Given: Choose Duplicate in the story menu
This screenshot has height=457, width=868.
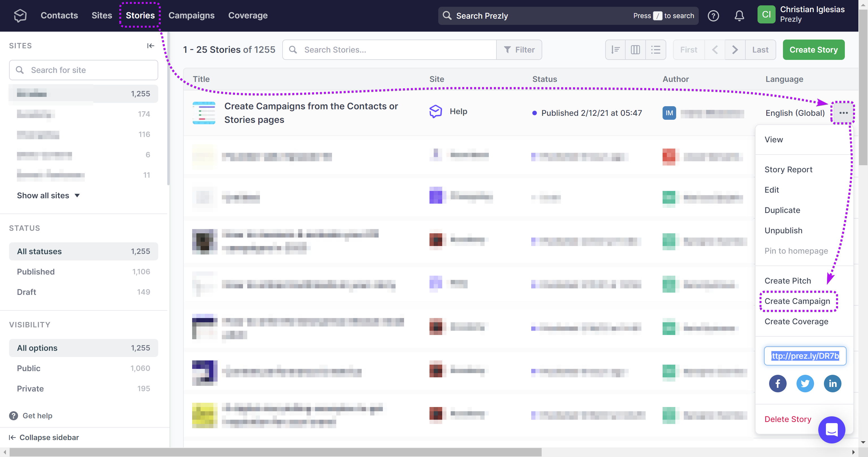Looking at the screenshot, I should (782, 210).
